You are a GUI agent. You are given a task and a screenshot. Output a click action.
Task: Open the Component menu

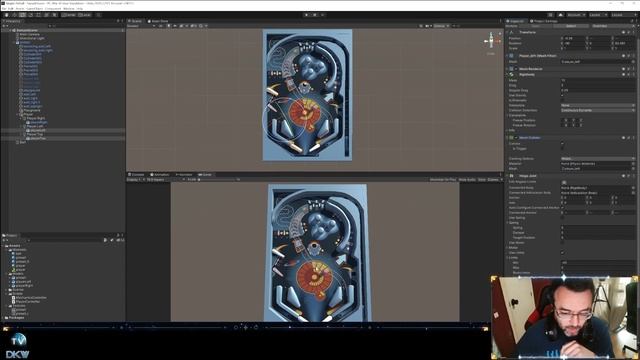click(53, 9)
